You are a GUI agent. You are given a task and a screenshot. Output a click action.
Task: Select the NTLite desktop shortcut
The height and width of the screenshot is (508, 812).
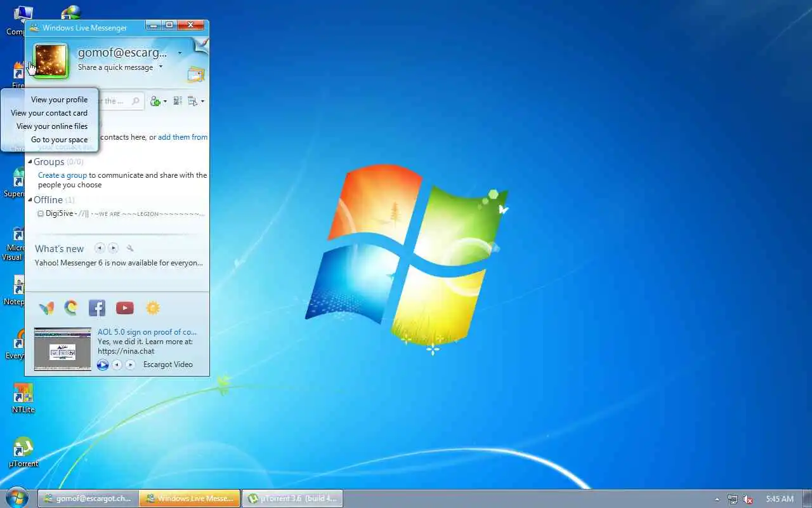[x=23, y=398]
